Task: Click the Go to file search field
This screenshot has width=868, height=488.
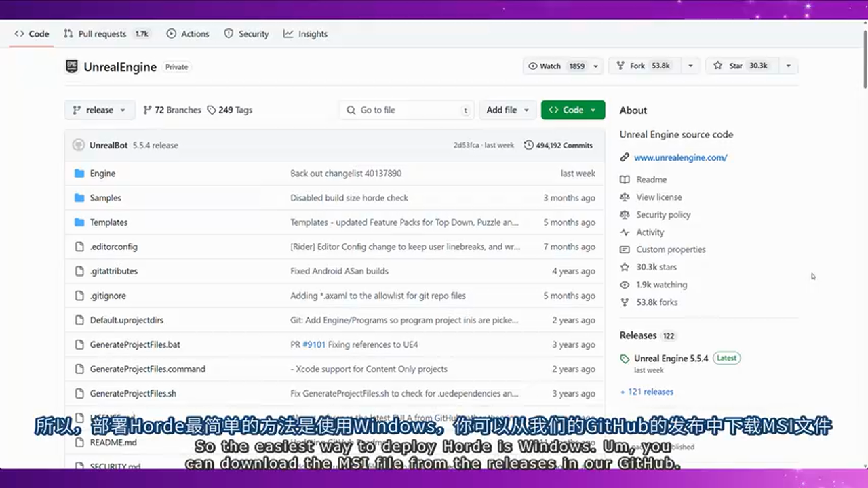Action: [x=407, y=110]
